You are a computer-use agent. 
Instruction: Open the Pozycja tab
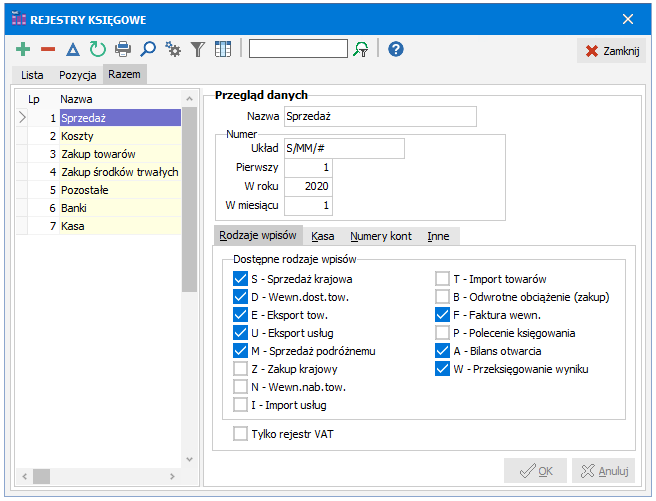77,75
